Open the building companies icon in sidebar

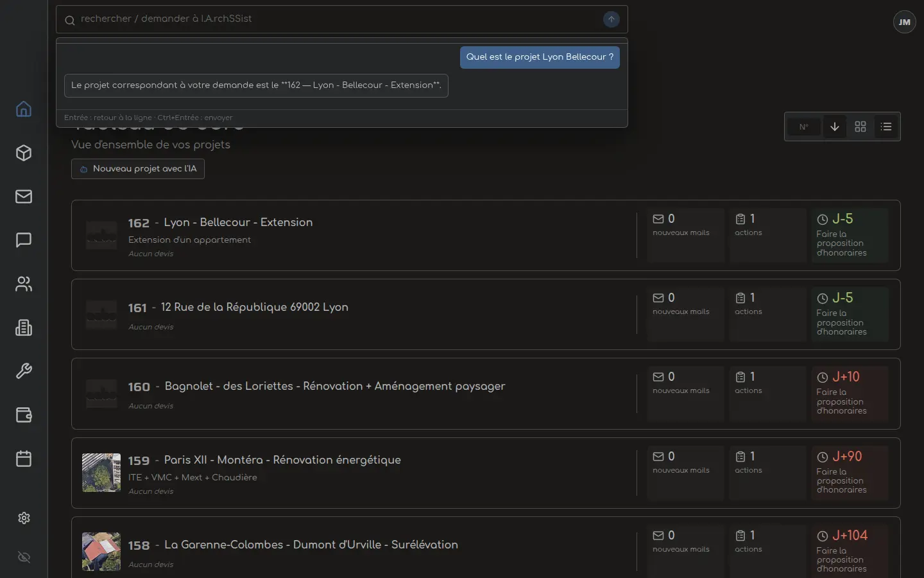pos(24,328)
